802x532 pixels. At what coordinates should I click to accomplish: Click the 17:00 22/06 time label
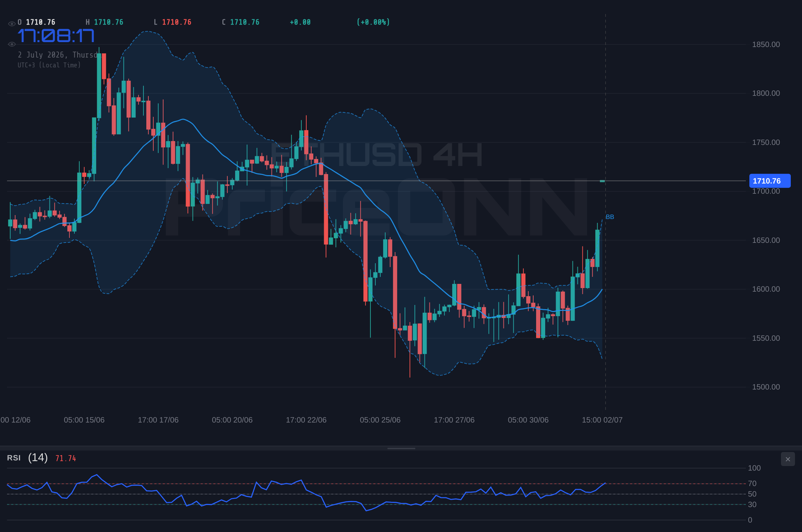pyautogui.click(x=306, y=420)
